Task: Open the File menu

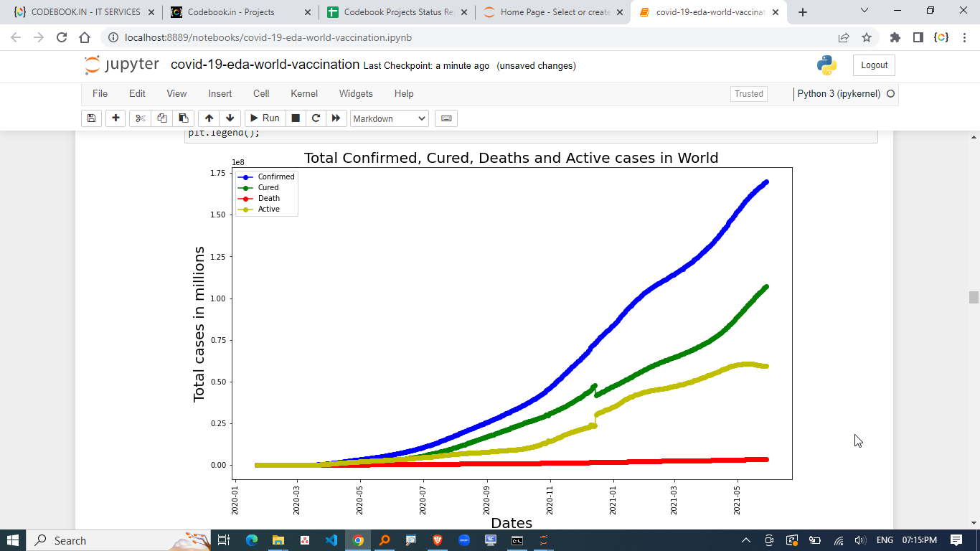Action: (x=100, y=93)
